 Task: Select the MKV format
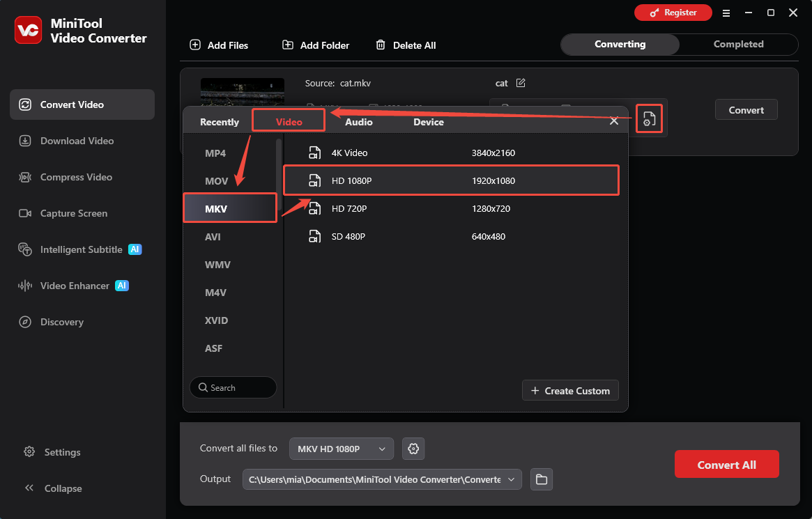tap(230, 208)
